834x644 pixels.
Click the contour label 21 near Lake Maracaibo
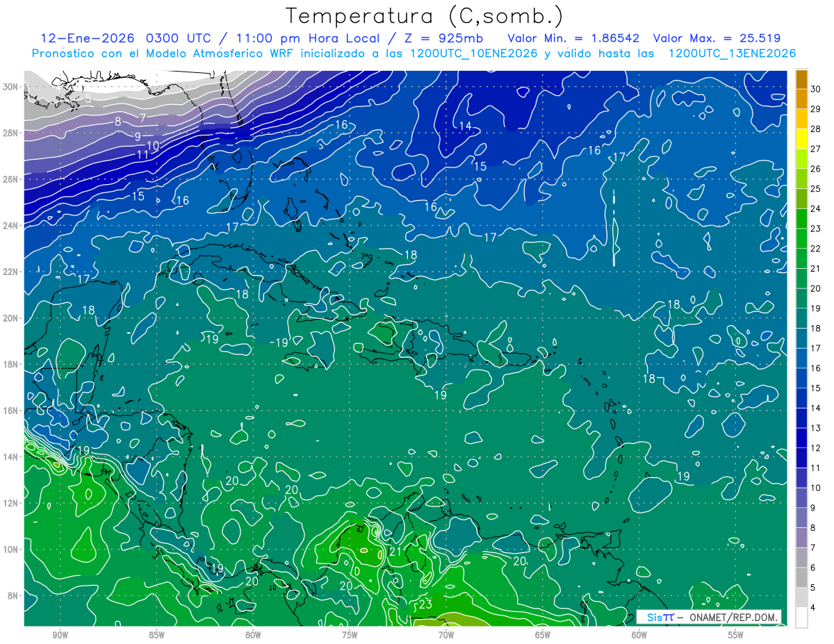click(x=395, y=552)
